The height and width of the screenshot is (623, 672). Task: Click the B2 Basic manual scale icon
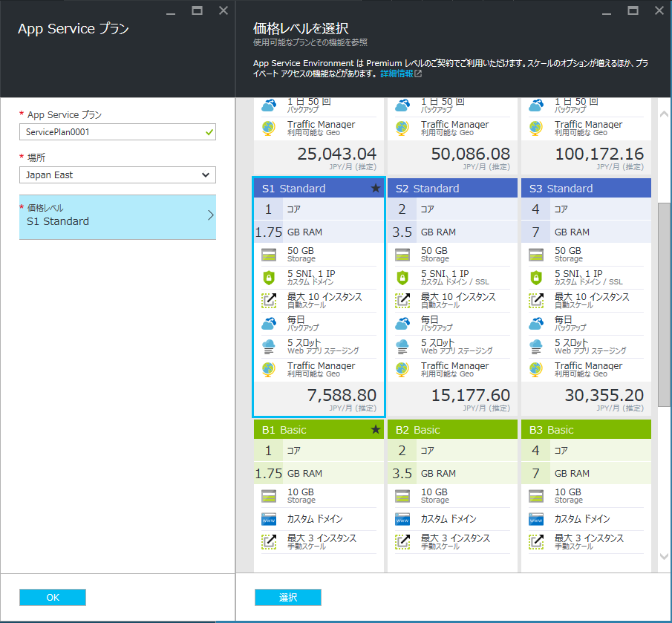point(402,542)
